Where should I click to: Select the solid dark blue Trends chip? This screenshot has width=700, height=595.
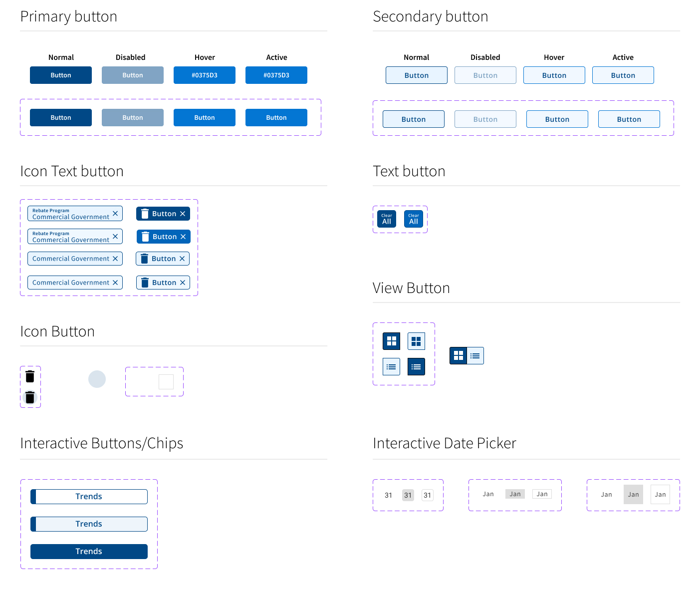tap(89, 552)
